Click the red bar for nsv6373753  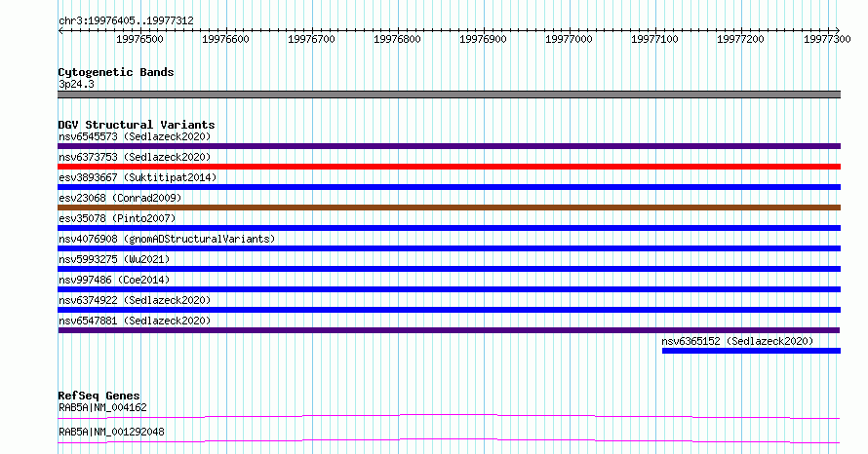[x=449, y=167]
